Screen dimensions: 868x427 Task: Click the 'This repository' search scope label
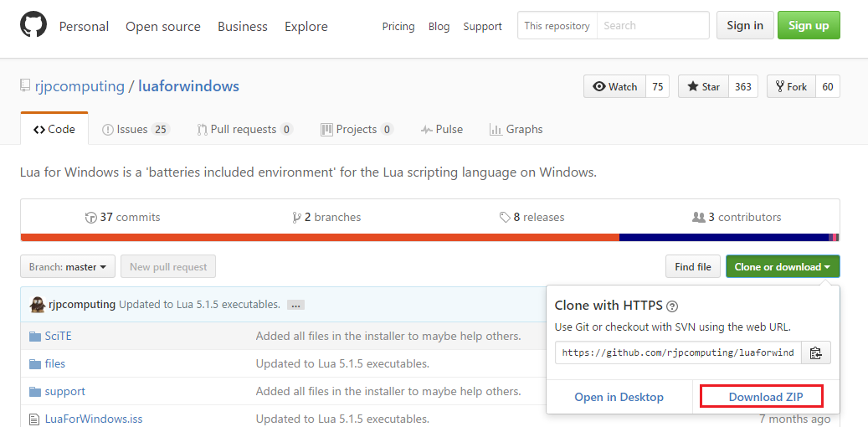557,25
